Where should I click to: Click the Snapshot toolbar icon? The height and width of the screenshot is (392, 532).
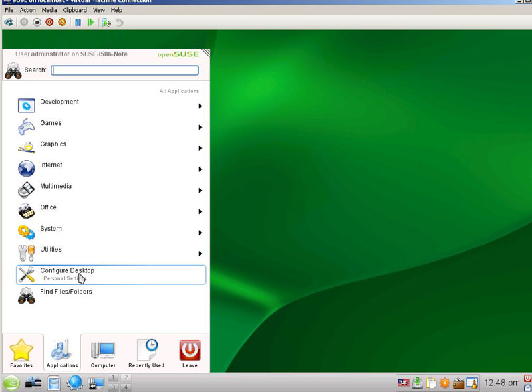[106, 23]
